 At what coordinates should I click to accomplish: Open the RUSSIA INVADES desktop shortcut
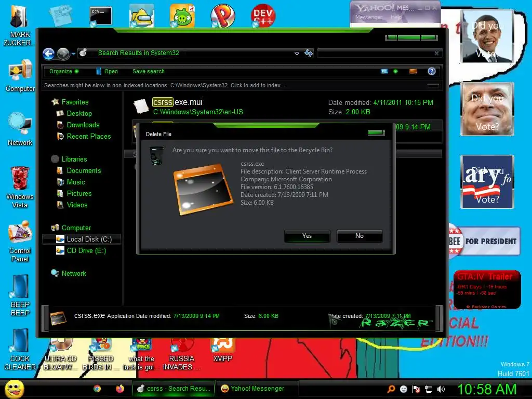(x=181, y=354)
